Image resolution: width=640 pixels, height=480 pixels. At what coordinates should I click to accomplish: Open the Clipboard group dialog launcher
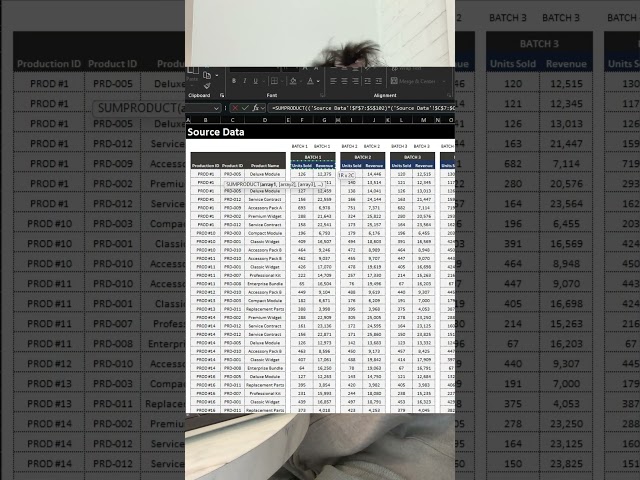tap(222, 95)
